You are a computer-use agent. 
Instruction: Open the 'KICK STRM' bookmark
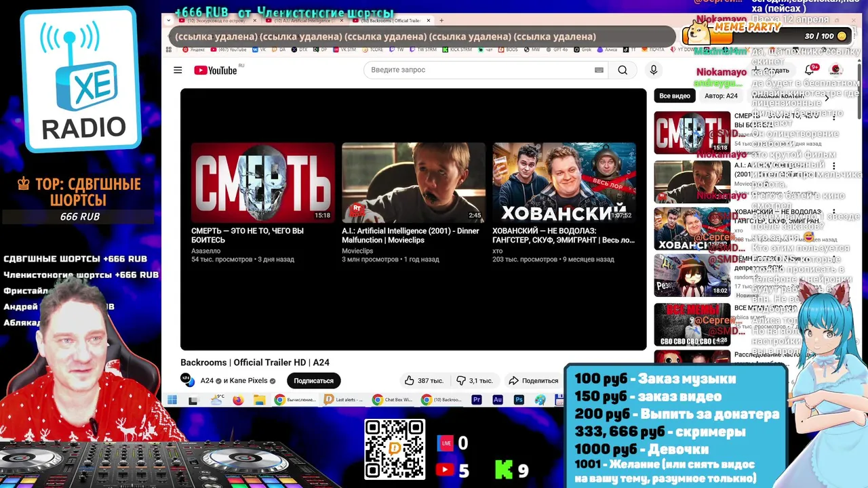[457, 49]
